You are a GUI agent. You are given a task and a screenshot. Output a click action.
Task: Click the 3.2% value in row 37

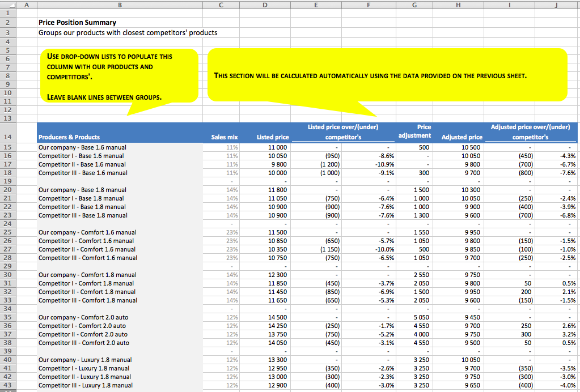(569, 334)
